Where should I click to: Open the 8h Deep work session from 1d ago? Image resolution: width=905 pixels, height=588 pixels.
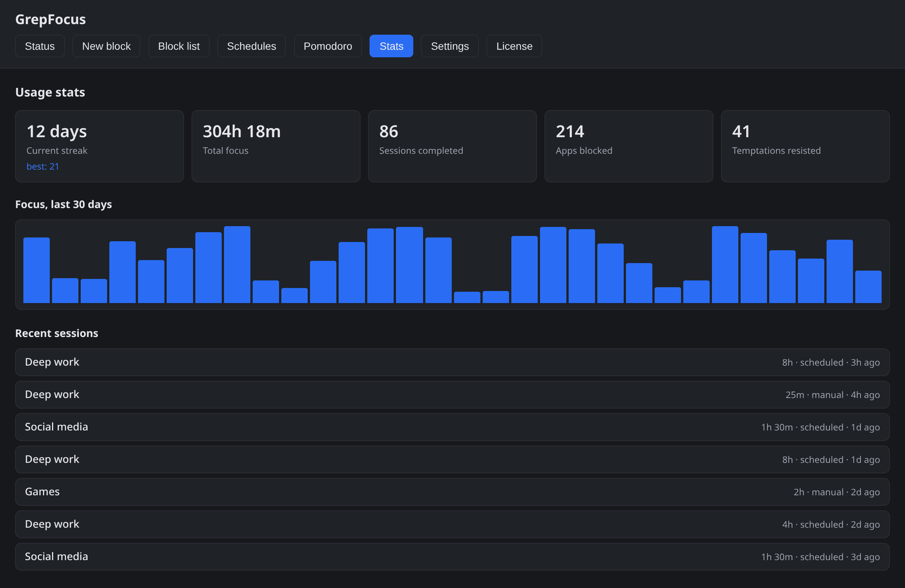click(x=452, y=459)
